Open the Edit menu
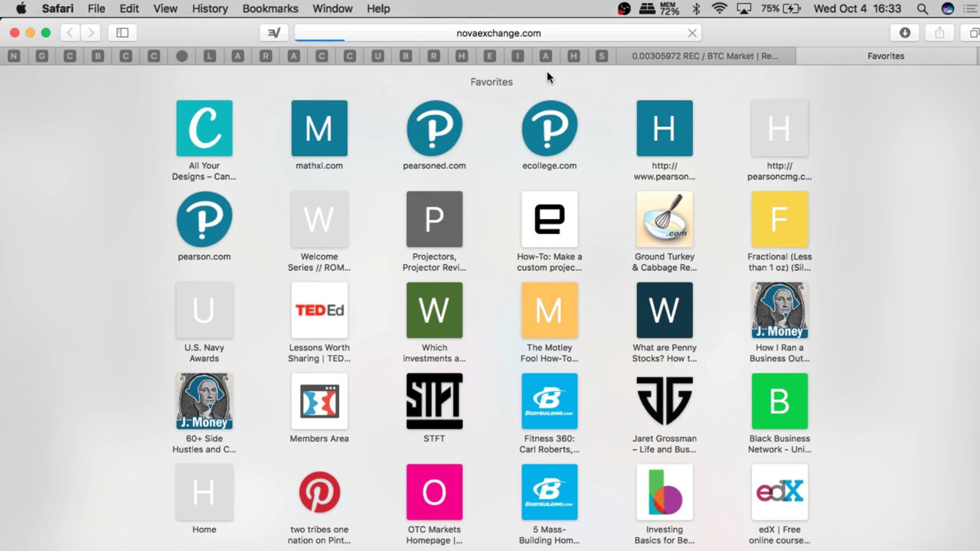980x551 pixels. click(129, 8)
